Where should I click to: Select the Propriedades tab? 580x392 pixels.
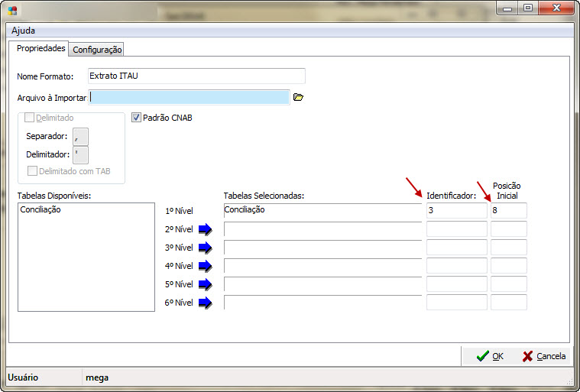click(41, 48)
